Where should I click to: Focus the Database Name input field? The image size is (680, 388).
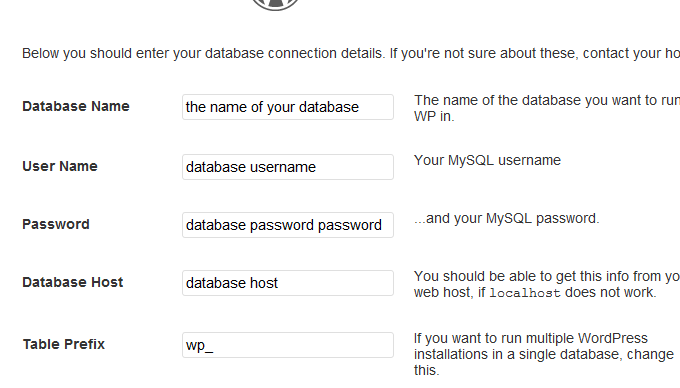[x=288, y=107]
